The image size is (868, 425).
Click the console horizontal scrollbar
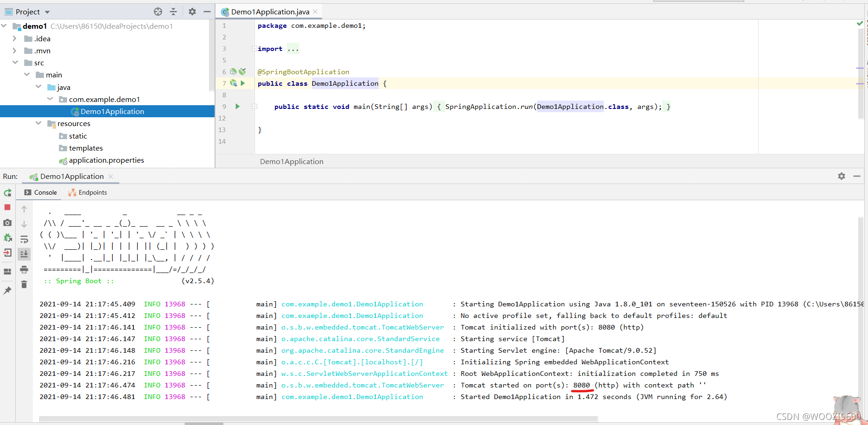point(318,419)
